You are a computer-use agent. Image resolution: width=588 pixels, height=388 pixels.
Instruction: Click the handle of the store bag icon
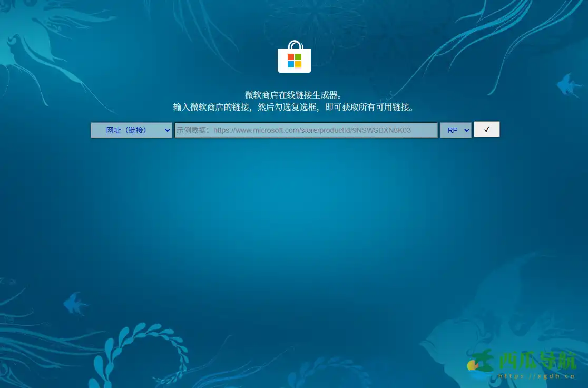295,45
